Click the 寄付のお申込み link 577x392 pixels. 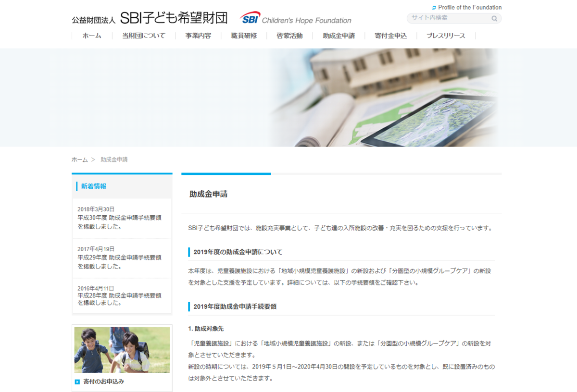pos(103,382)
